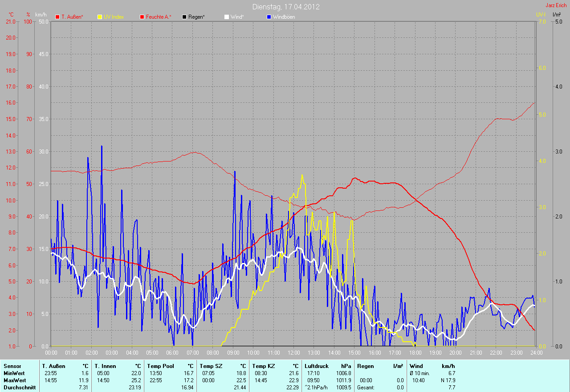Click the blue Windböen legend square
The height and width of the screenshot is (392, 570).
click(x=269, y=17)
